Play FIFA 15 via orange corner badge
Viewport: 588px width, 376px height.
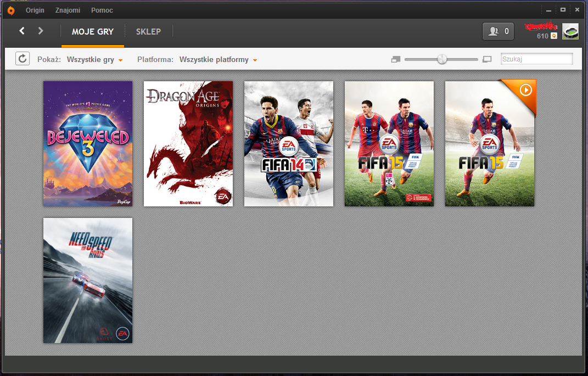[x=525, y=90]
